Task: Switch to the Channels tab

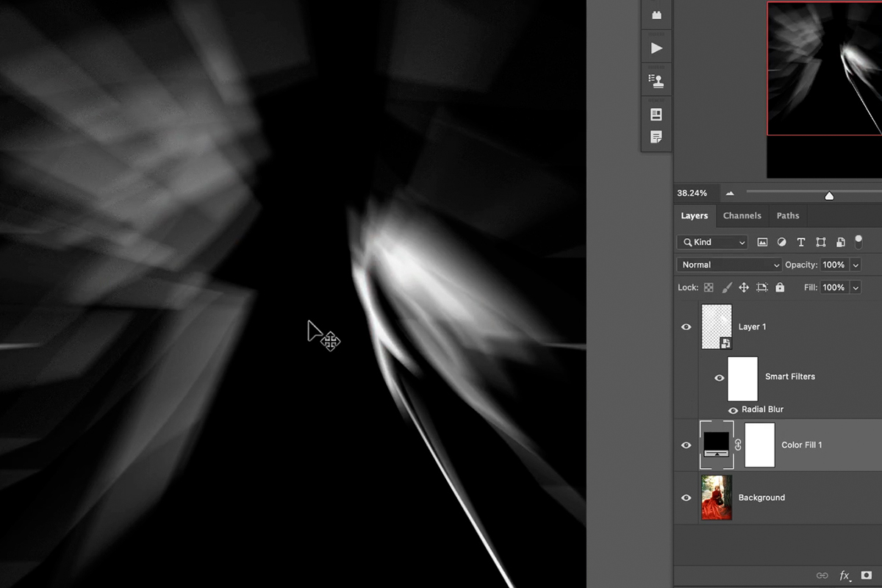Action: coord(742,215)
